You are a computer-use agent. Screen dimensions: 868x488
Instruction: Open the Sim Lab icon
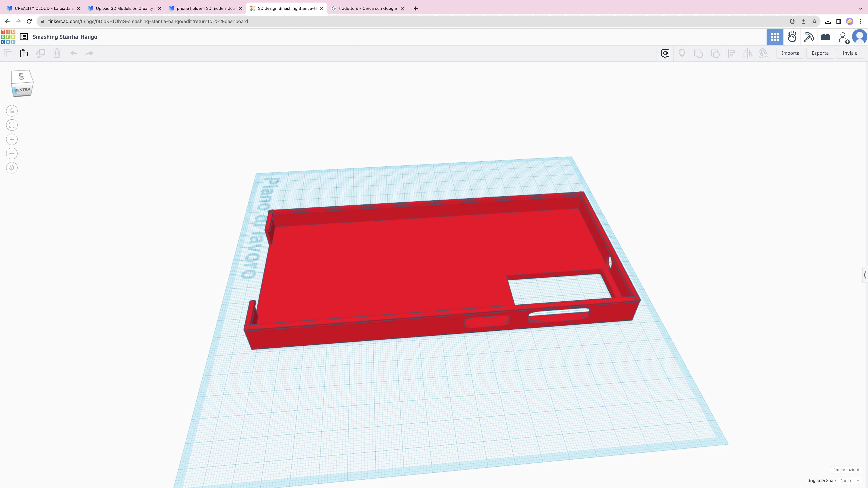(792, 37)
